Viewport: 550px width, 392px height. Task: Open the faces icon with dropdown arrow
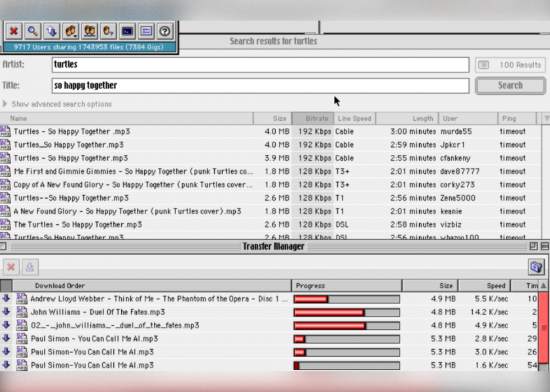pos(71,31)
